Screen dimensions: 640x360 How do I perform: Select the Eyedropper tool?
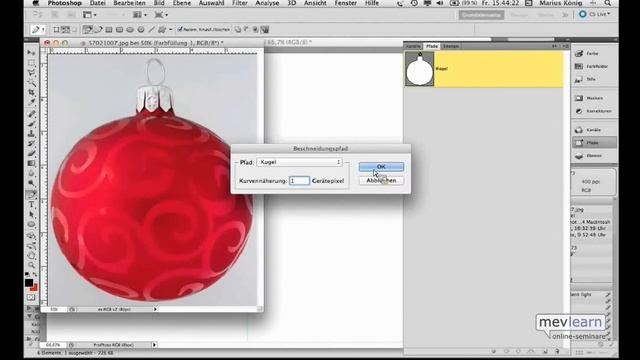(x=31, y=102)
